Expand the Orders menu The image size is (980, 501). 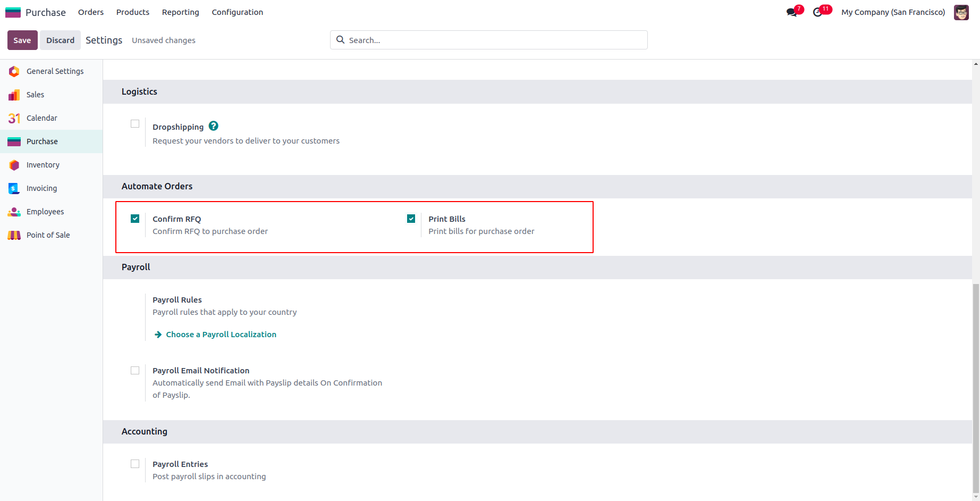point(91,12)
